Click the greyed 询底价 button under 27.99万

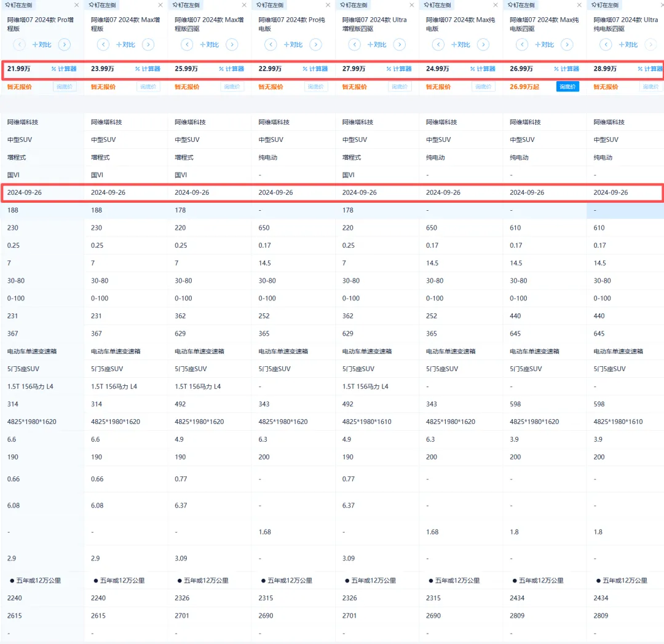pyautogui.click(x=400, y=87)
